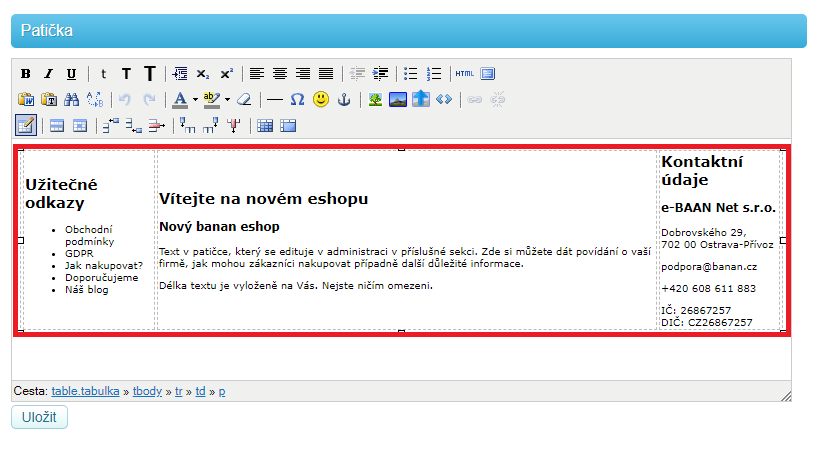Insert a special character with Omega icon
This screenshot has height=455, width=833.
(x=297, y=100)
